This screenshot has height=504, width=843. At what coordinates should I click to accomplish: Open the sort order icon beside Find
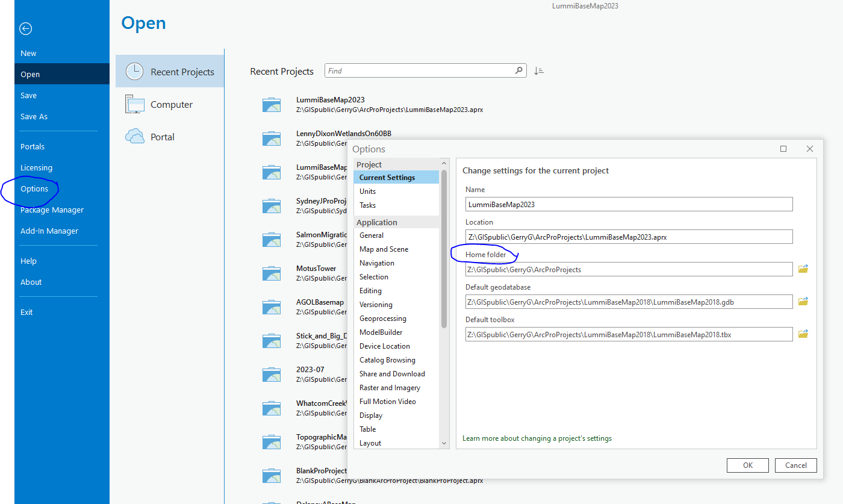tap(539, 71)
